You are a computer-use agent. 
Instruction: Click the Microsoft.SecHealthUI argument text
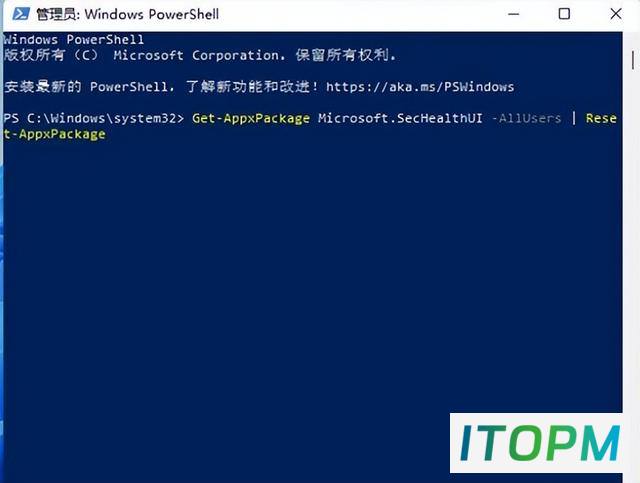pyautogui.click(x=400, y=118)
